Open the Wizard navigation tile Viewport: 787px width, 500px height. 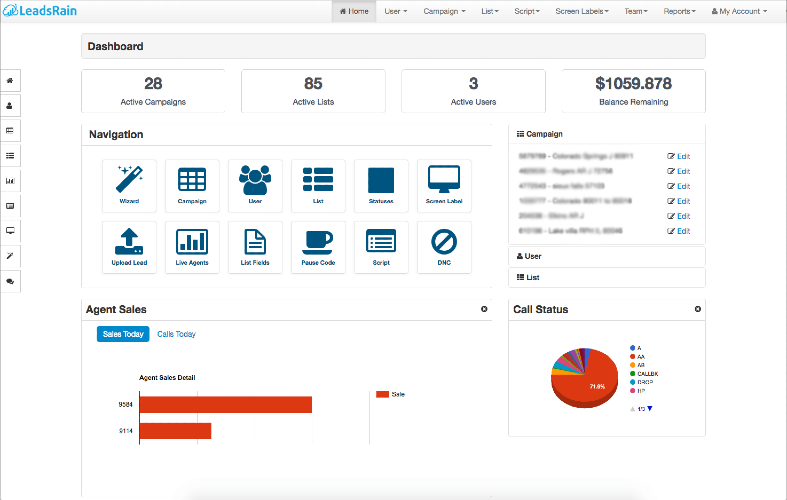click(x=129, y=186)
